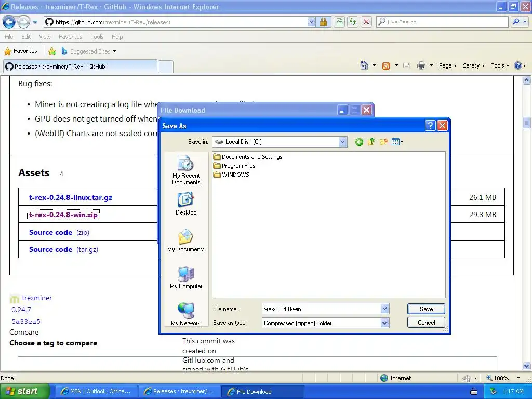Open the command bar Tools dropdown

(500, 65)
